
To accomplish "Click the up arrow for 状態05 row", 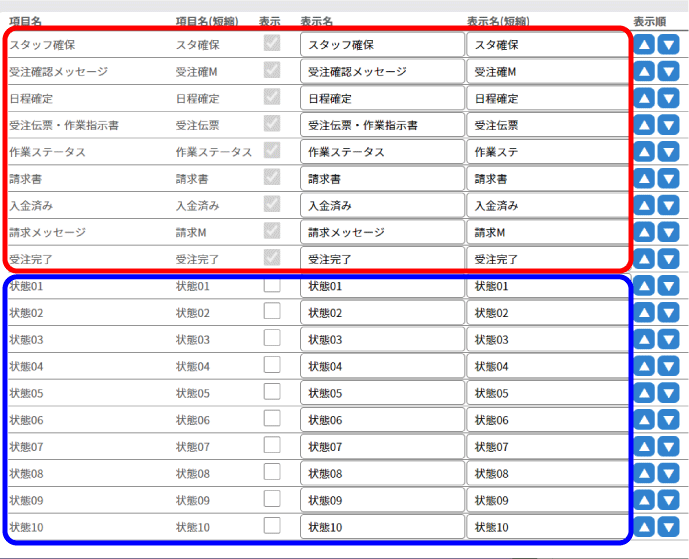I will coord(645,393).
